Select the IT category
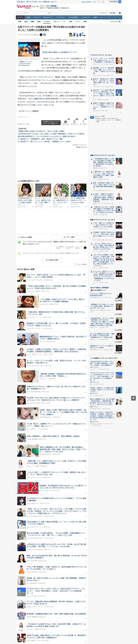This screenshot has width=138, height=644. 64,21
